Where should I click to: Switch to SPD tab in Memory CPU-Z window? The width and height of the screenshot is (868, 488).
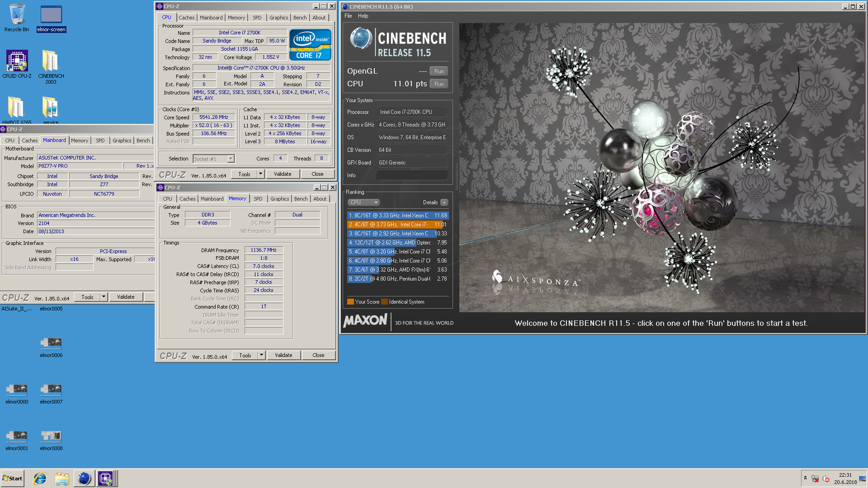click(x=258, y=199)
